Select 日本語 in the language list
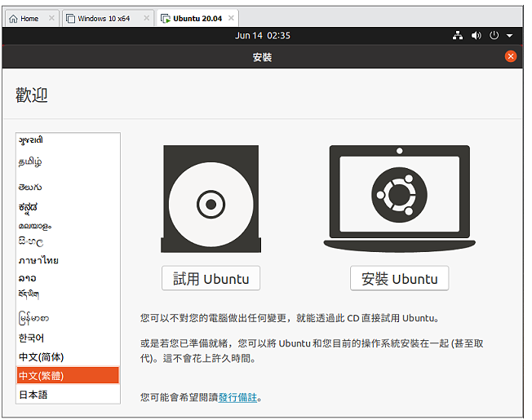Viewport: 532px width, 420px height. [68, 395]
